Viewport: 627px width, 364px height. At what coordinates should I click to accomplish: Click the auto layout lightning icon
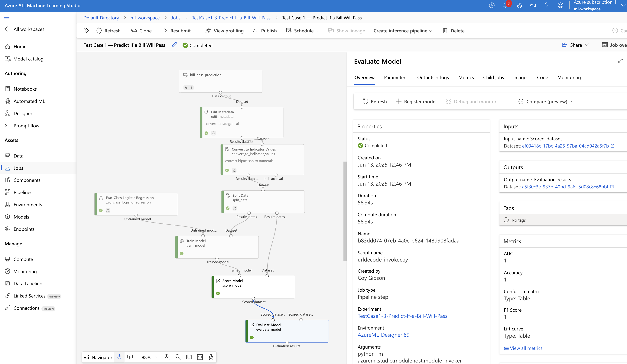tap(211, 357)
